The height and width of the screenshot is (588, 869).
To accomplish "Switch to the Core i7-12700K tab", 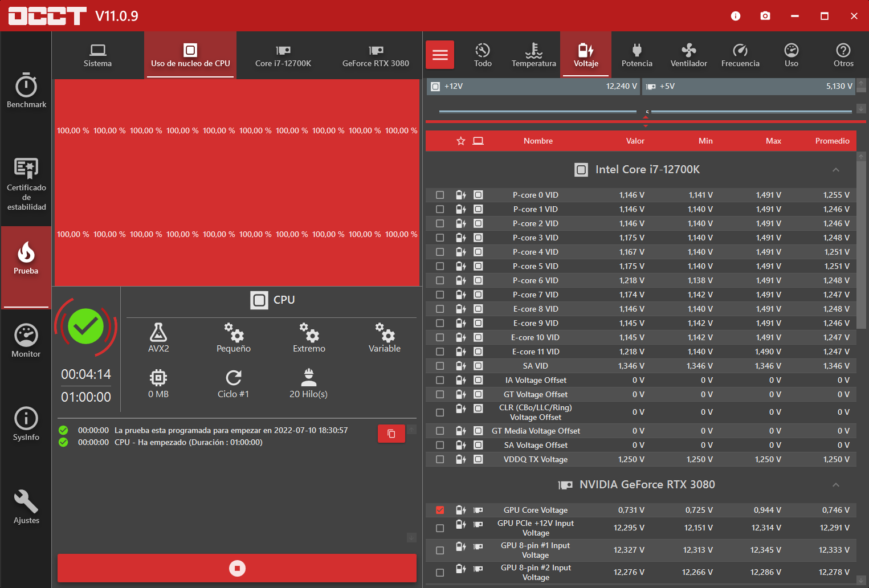I will click(283, 55).
